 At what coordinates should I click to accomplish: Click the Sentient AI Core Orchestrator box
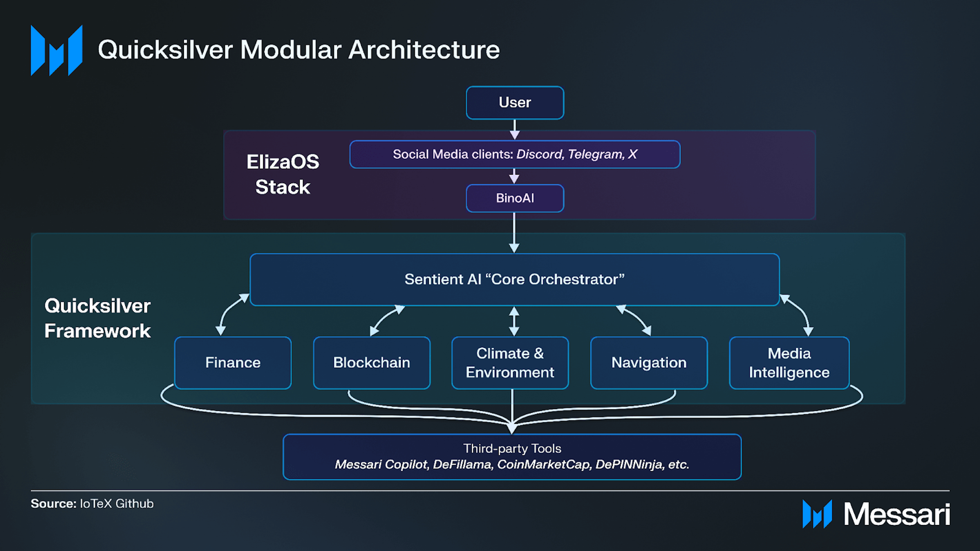(x=515, y=279)
